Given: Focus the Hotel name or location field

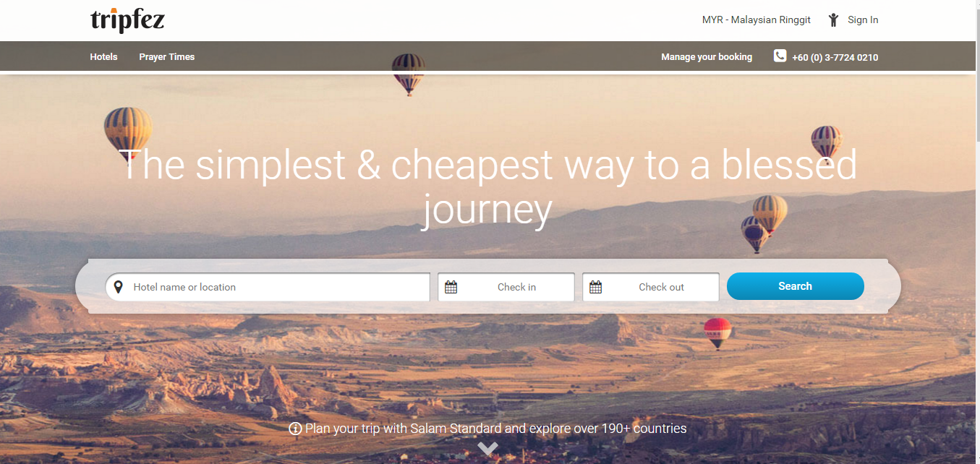Looking at the screenshot, I should tap(268, 287).
